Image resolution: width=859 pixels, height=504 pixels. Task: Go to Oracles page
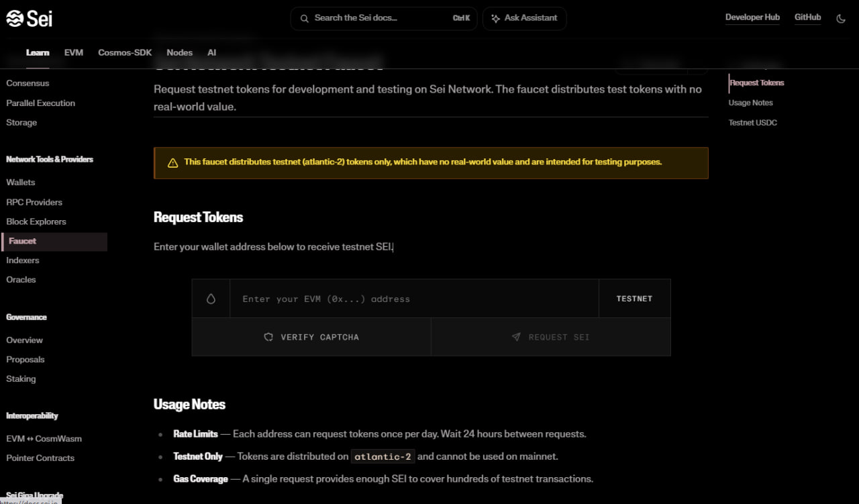click(21, 280)
